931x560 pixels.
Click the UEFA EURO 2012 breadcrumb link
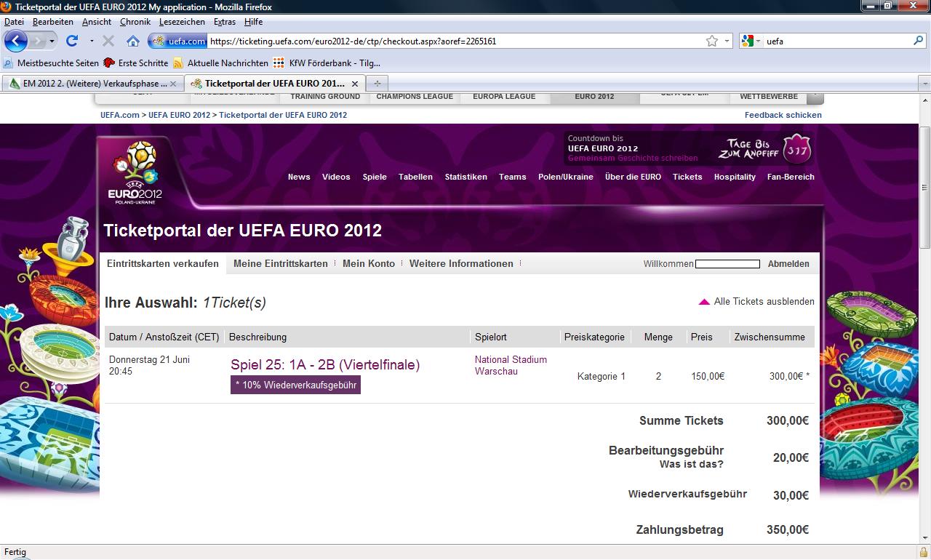click(x=179, y=115)
